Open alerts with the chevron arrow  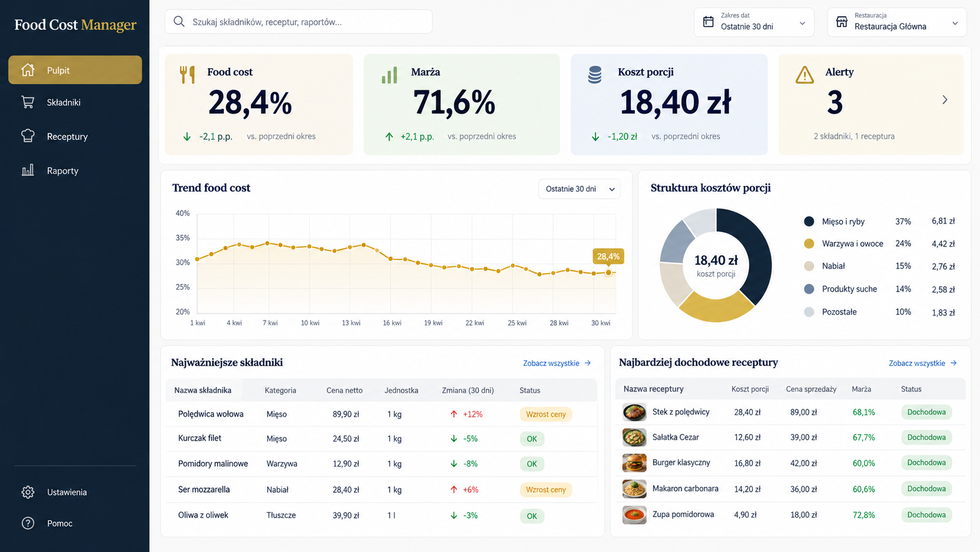pyautogui.click(x=945, y=100)
